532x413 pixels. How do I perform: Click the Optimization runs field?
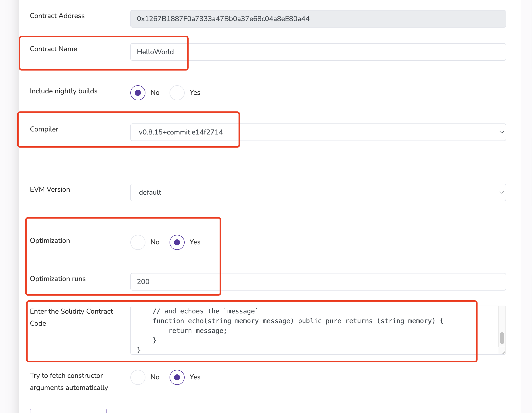point(318,282)
